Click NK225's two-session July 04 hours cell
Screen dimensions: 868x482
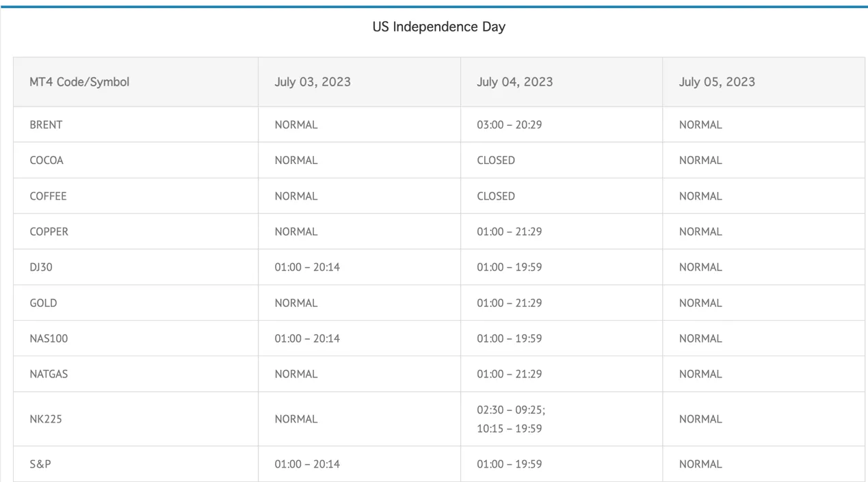tap(562, 418)
